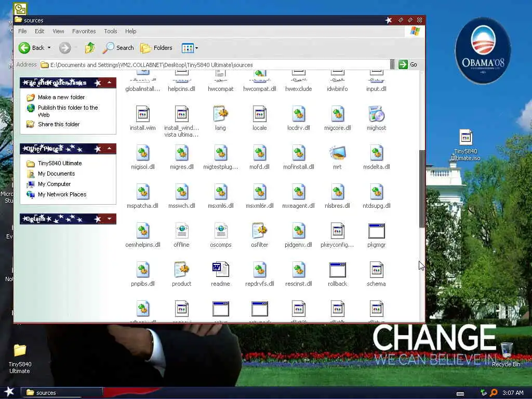Viewport: 532px width, 399px height.
Task: Open the Tools menu
Action: tap(111, 31)
